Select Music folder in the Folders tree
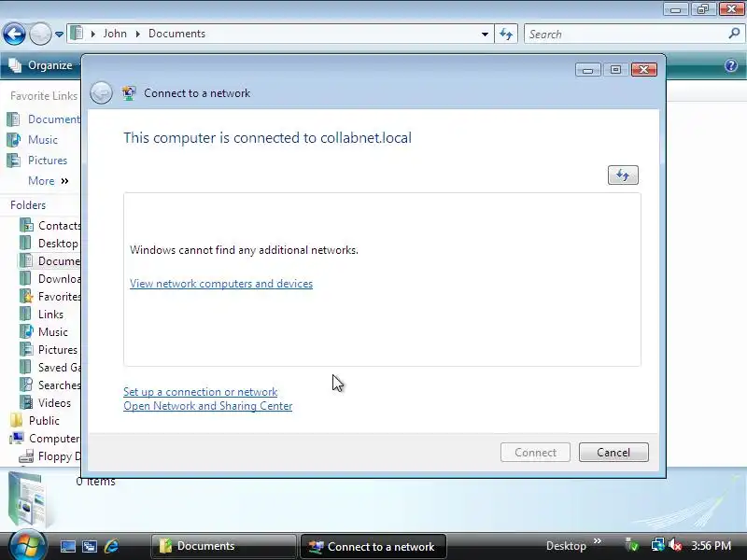This screenshot has height=560, width=747. [x=44, y=332]
